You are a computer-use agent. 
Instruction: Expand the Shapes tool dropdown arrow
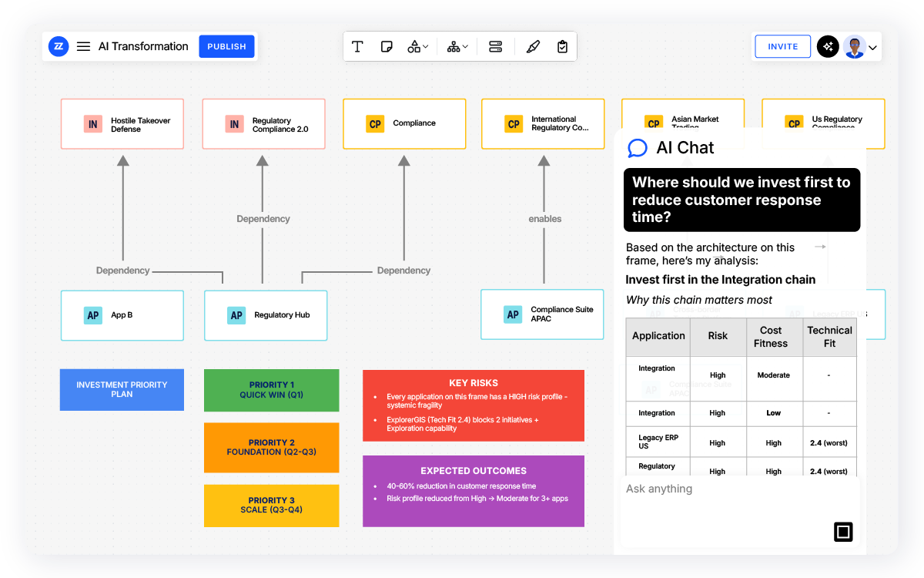[426, 47]
